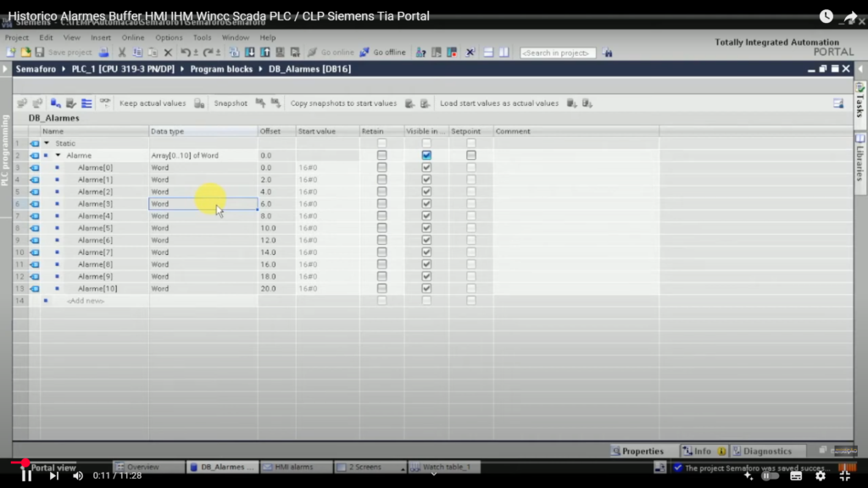Mute the video with the speaker icon
This screenshot has width=868, height=488.
tap(77, 476)
